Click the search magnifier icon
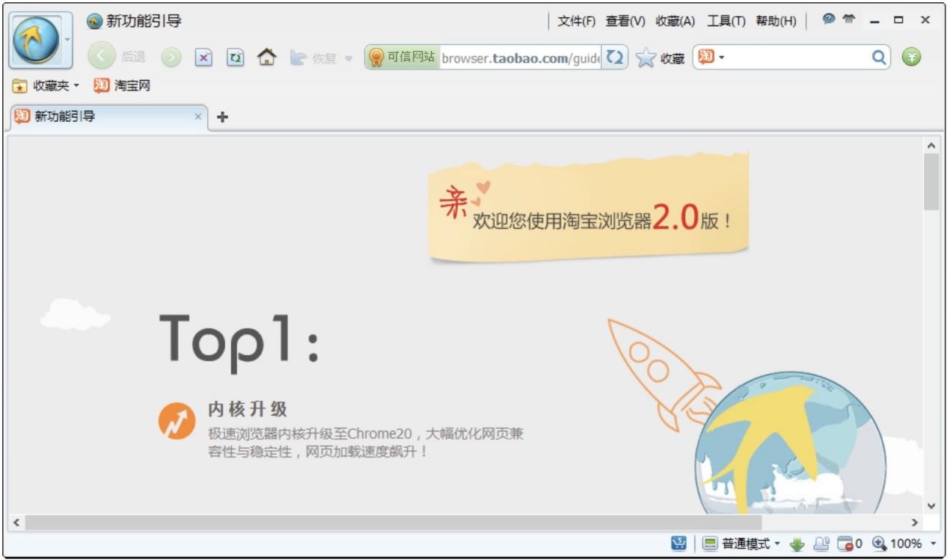The image size is (947, 560). coord(880,57)
